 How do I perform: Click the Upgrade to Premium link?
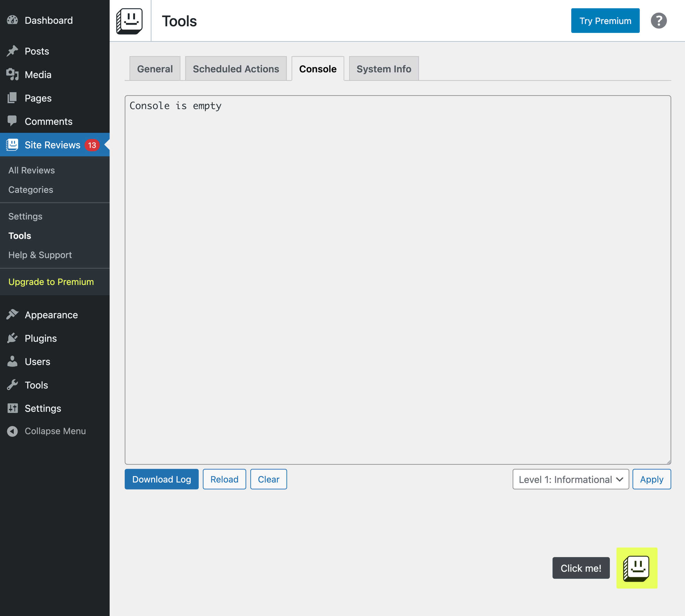pyautogui.click(x=51, y=282)
